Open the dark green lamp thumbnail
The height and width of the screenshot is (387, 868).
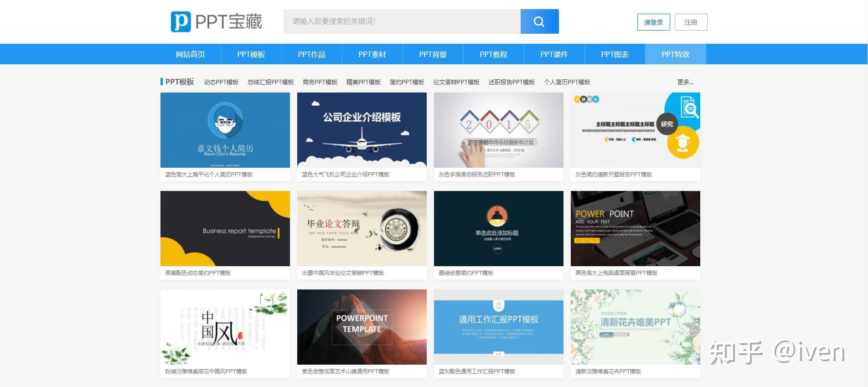[499, 228]
